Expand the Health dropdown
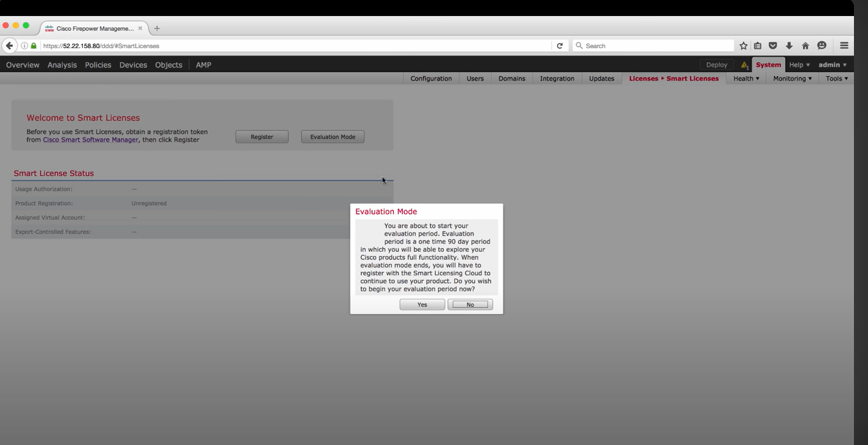 click(x=746, y=78)
